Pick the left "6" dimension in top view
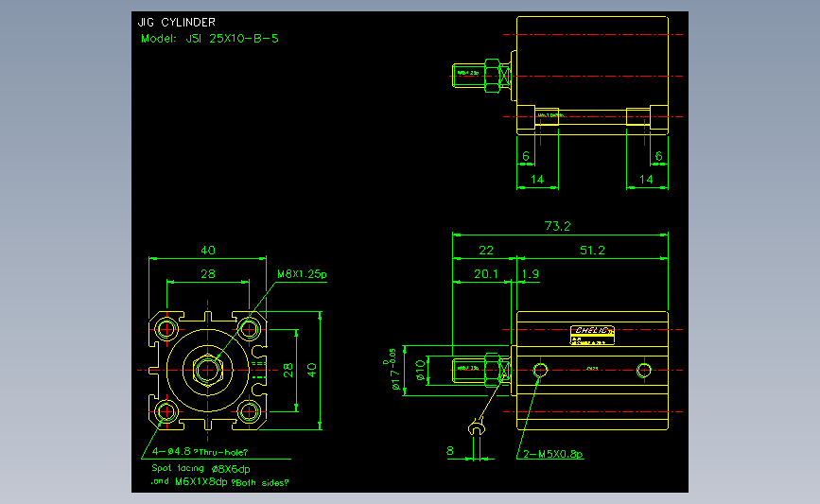Image resolution: width=820 pixels, height=504 pixels. click(526, 156)
